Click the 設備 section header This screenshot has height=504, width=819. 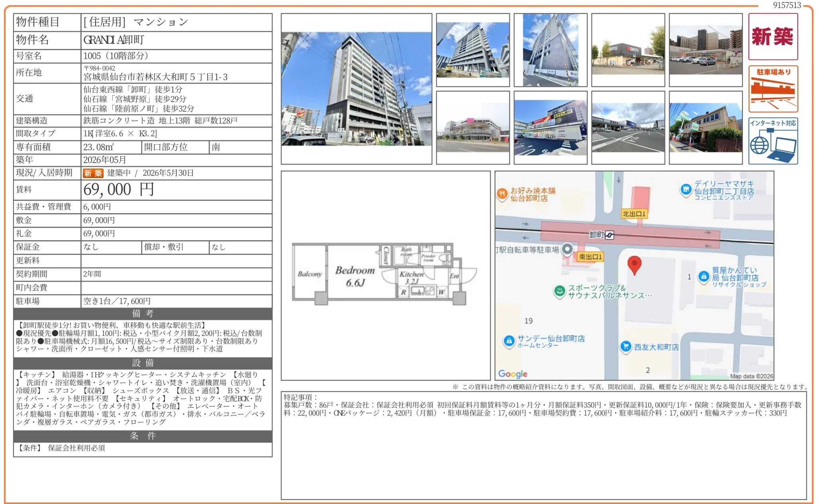click(x=143, y=363)
